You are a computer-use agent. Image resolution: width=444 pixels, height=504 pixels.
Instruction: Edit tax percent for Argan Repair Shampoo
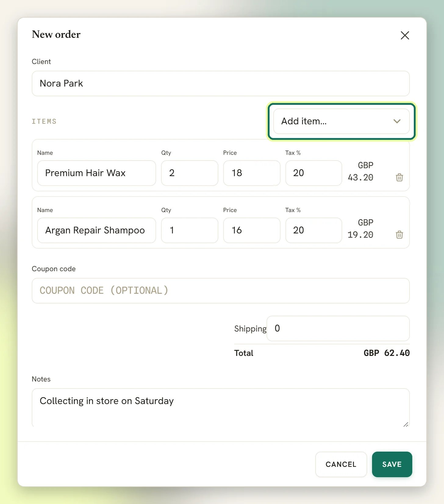pyautogui.click(x=313, y=230)
